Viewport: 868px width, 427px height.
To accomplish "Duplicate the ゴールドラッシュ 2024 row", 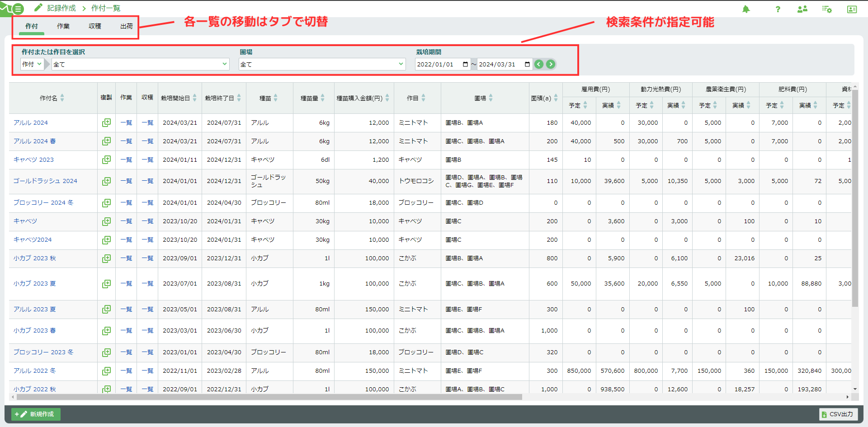I will coord(106,181).
